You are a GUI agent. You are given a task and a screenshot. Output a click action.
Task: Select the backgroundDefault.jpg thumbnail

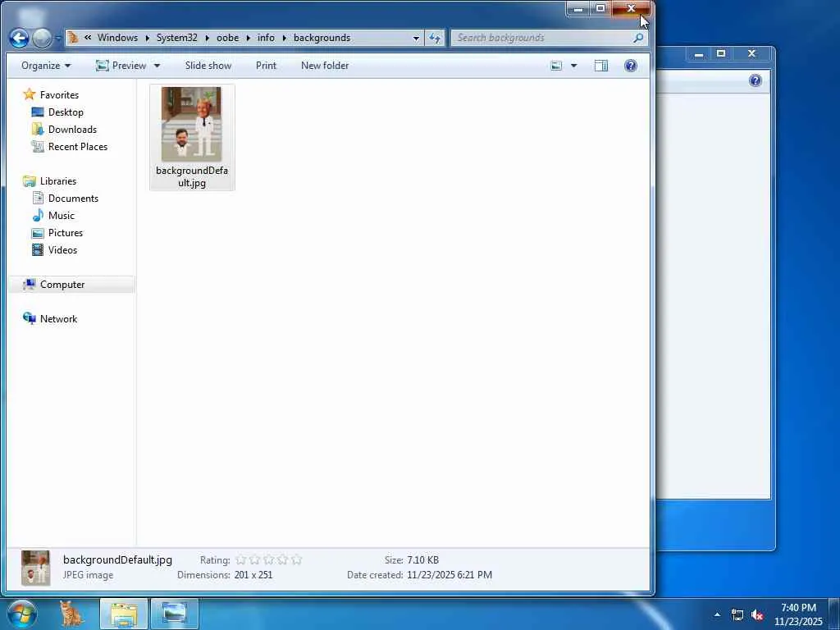point(191,125)
